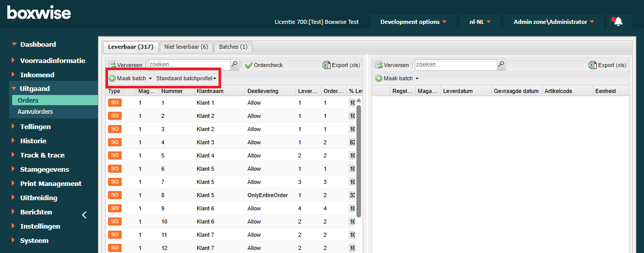Focus the left panel zoeken search field
This screenshot has width=644, height=253.
[x=189, y=65]
